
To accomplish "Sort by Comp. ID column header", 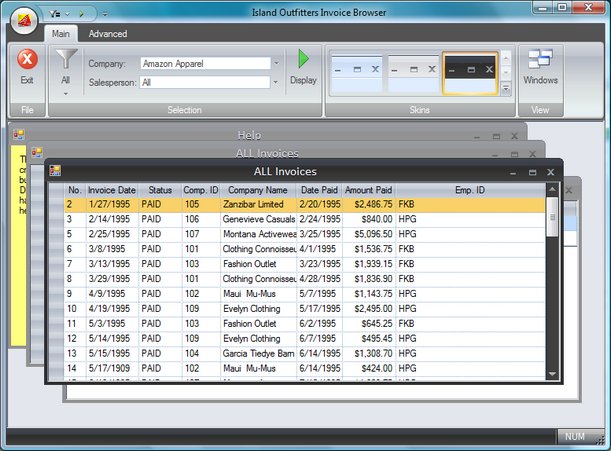I will 201,190.
